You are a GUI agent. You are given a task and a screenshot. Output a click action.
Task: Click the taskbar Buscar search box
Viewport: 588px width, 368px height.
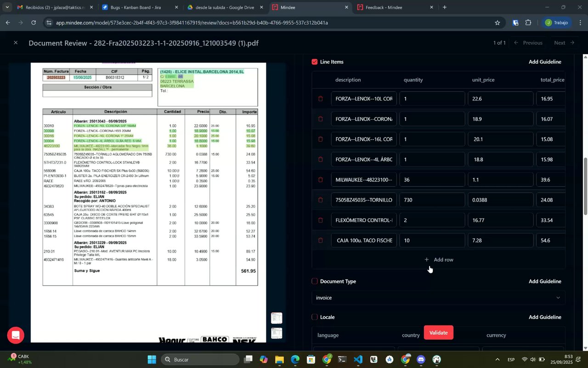[x=200, y=359]
